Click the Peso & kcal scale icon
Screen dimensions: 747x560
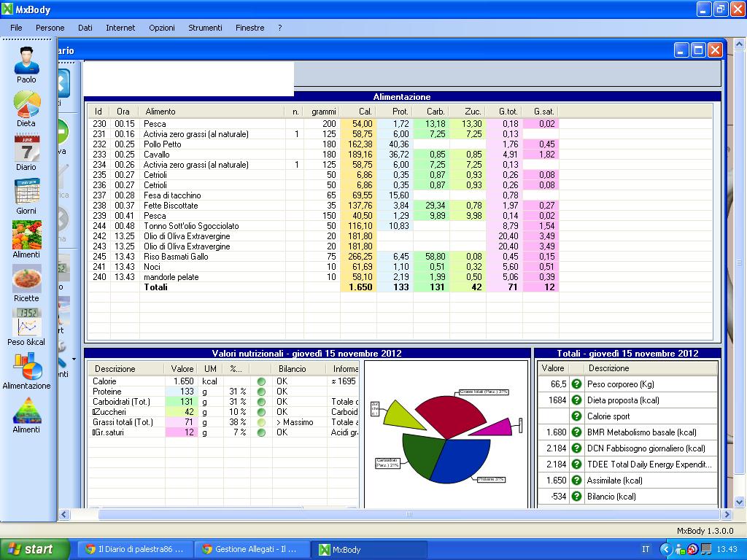[x=27, y=322]
